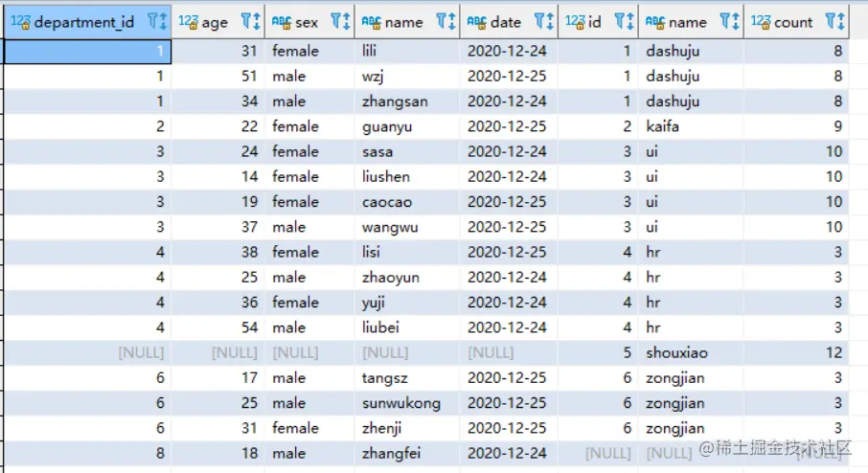Select the count cell showing 12
This screenshot has width=868, height=473.
pos(796,353)
